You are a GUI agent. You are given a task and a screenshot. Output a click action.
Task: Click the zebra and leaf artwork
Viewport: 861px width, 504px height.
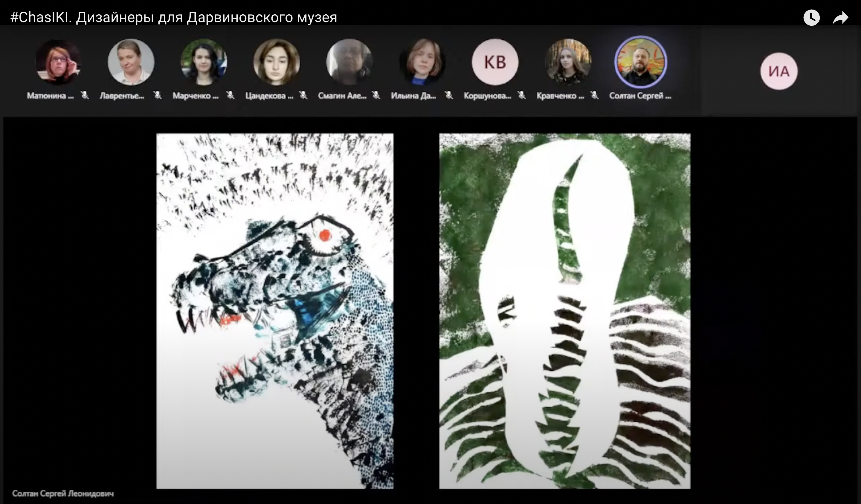[564, 311]
